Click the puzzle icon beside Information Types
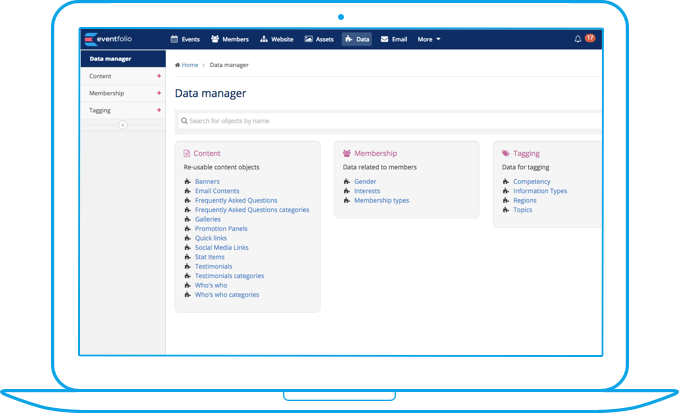 point(506,191)
